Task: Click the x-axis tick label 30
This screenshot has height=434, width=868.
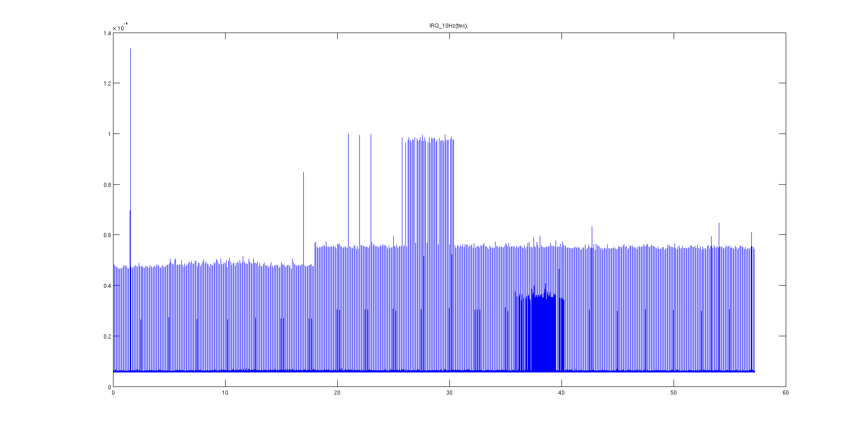Action: (449, 393)
